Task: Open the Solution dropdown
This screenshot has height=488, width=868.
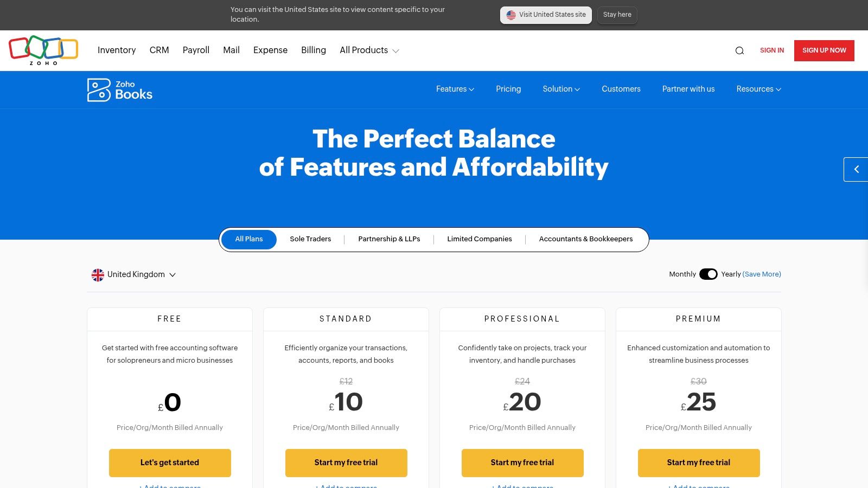Action: [561, 89]
